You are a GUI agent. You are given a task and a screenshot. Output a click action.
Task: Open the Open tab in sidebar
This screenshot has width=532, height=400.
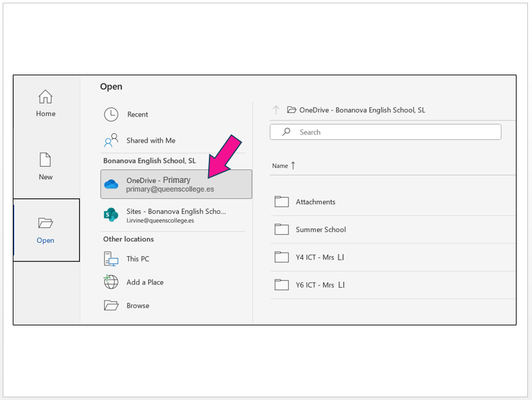click(46, 230)
